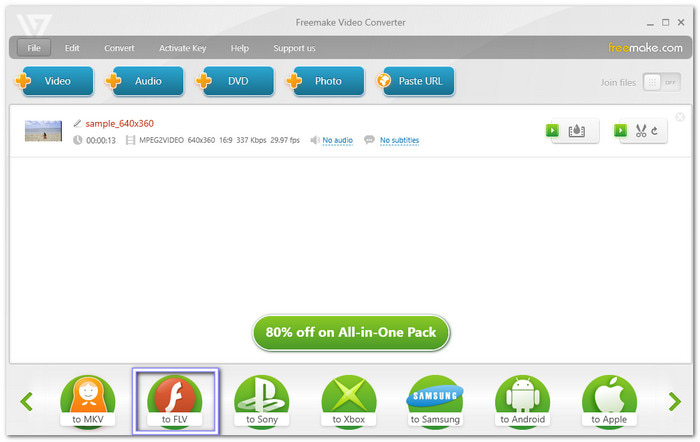
Task: Select the to Android conversion preset
Action: 523,401
